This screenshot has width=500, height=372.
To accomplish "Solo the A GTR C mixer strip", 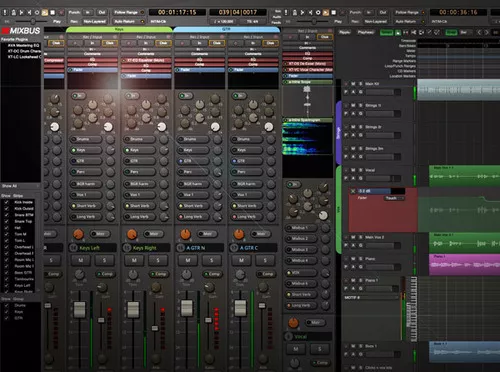I will pos(265,260).
